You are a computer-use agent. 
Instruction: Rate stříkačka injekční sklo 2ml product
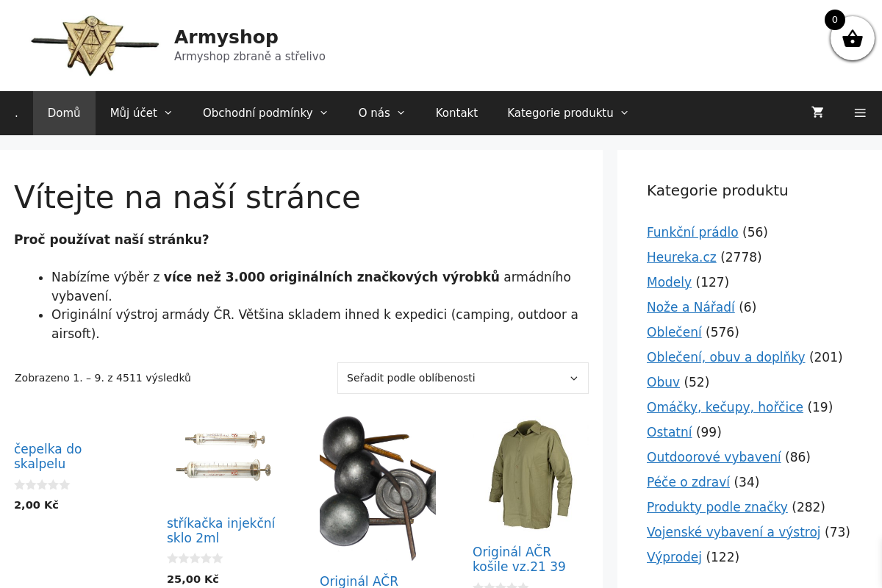coord(195,558)
